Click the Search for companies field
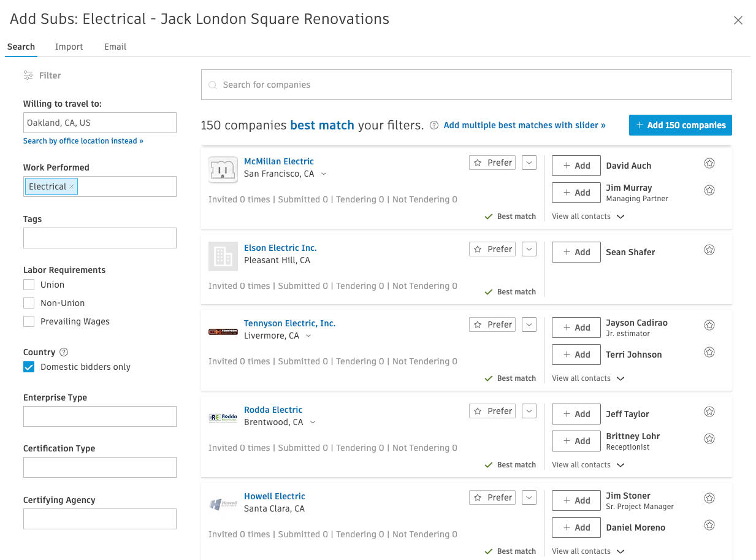The image size is (756, 560). (467, 85)
